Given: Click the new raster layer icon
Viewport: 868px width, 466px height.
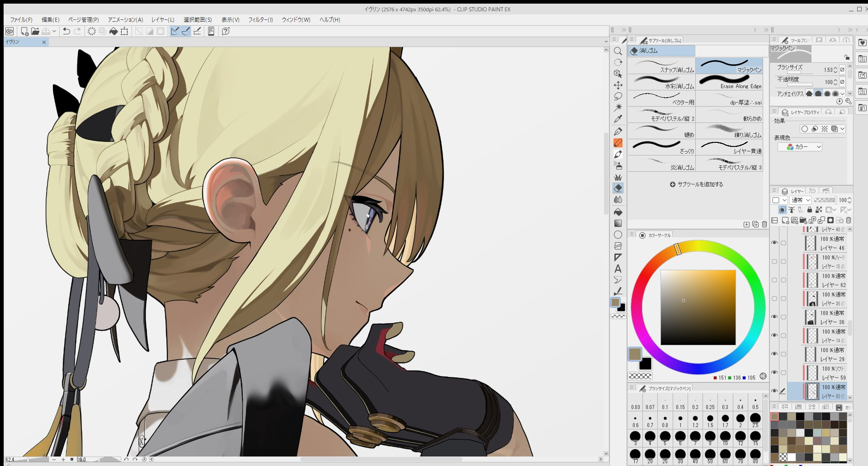Looking at the screenshot, I should (x=785, y=221).
